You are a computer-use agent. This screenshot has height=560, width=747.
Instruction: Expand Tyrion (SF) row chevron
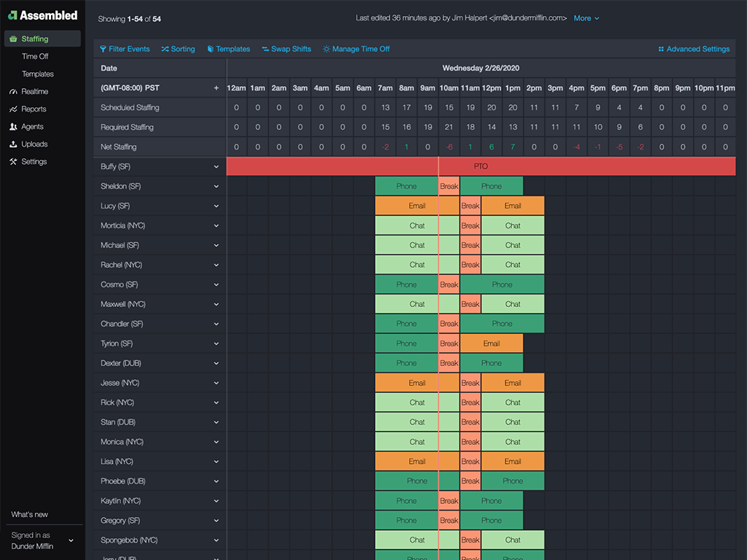[216, 343]
